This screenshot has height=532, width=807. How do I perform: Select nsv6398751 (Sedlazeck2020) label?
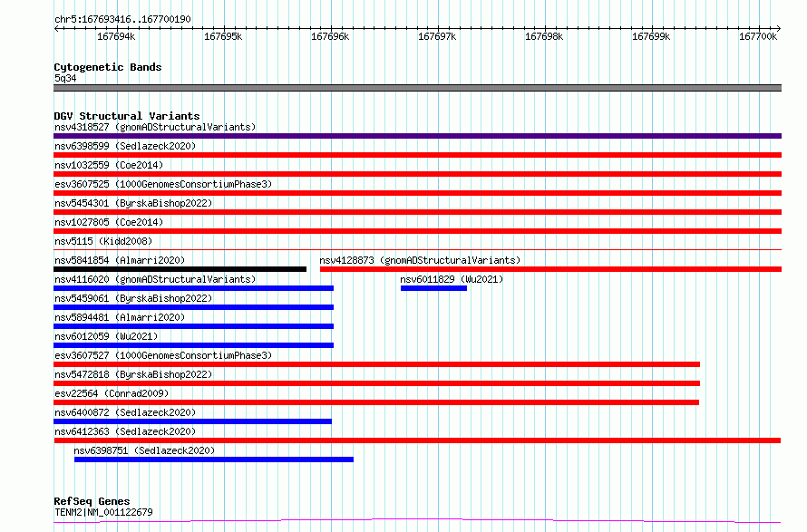click(144, 450)
